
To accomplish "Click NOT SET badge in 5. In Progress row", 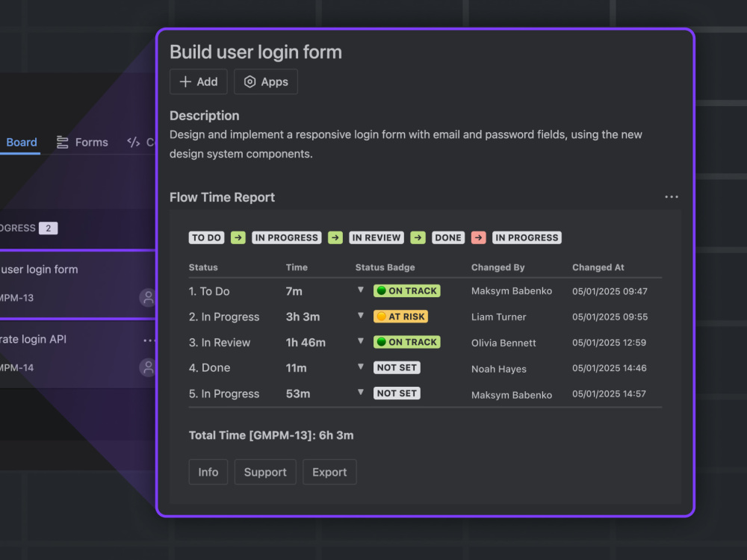I will tap(397, 393).
